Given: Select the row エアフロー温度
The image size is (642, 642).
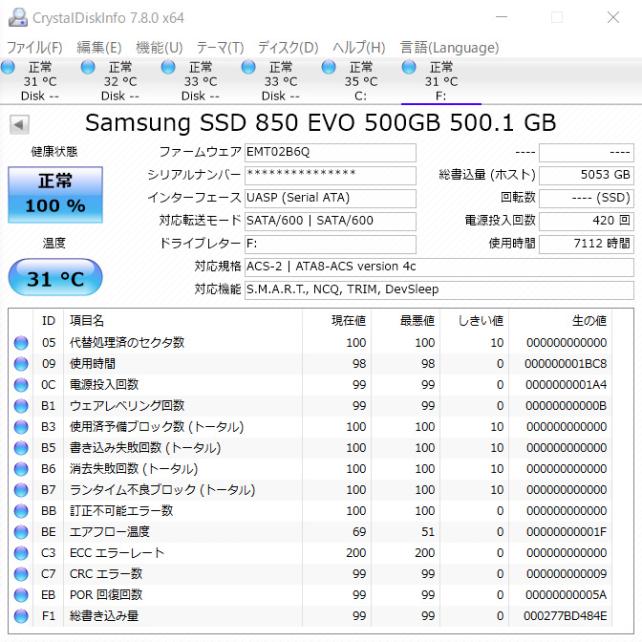Looking at the screenshot, I should 310,532.
